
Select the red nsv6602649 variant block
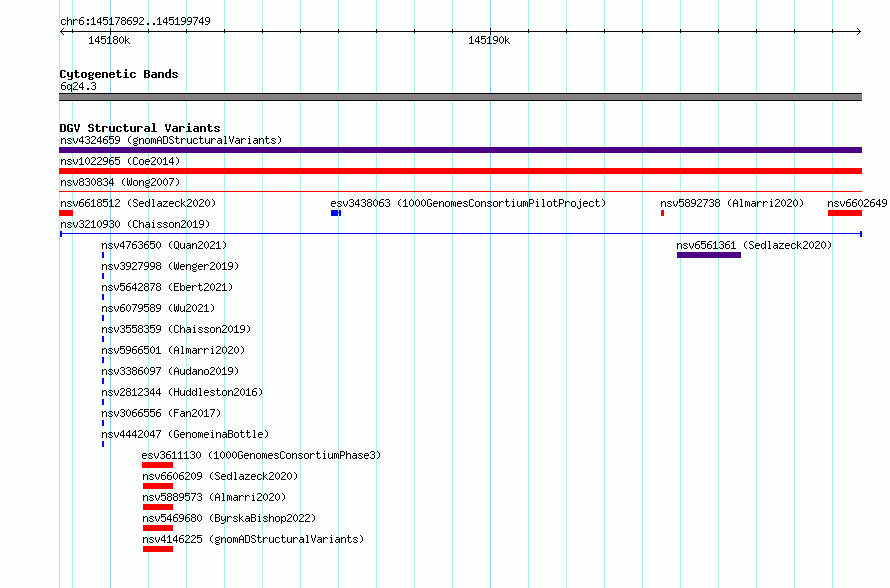(x=845, y=213)
